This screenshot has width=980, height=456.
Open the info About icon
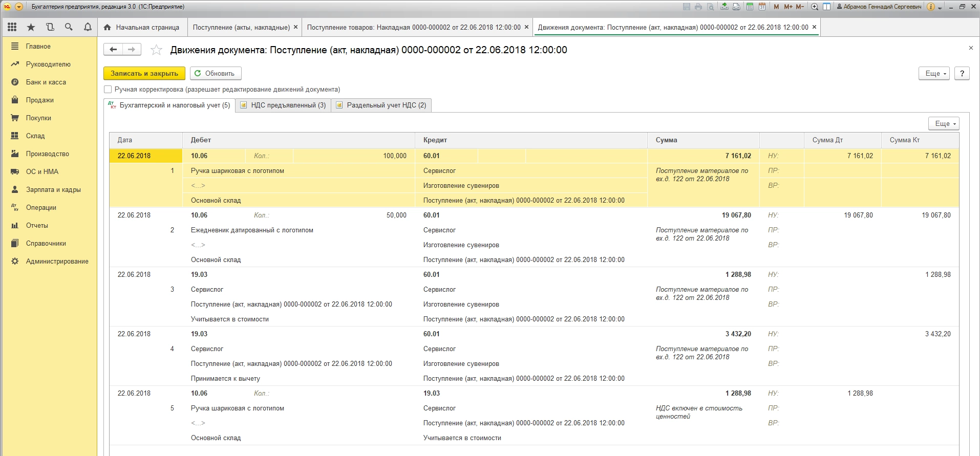tap(931, 7)
